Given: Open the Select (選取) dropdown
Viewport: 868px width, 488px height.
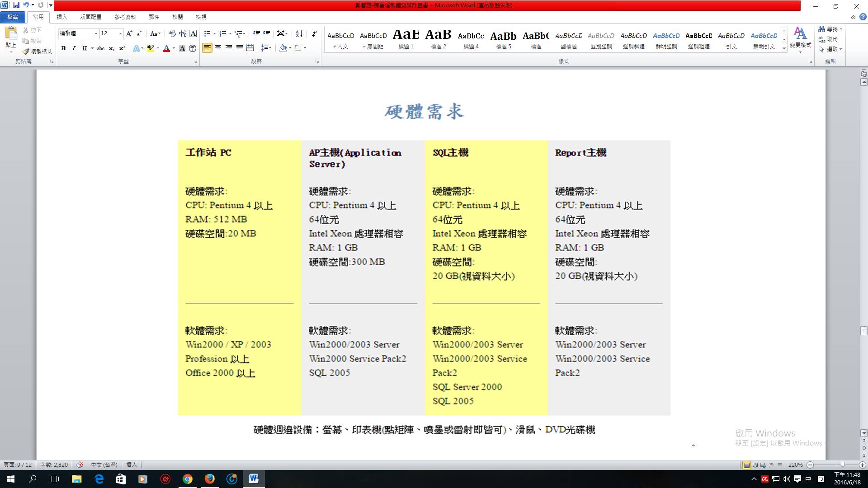Looking at the screenshot, I should tap(830, 49).
